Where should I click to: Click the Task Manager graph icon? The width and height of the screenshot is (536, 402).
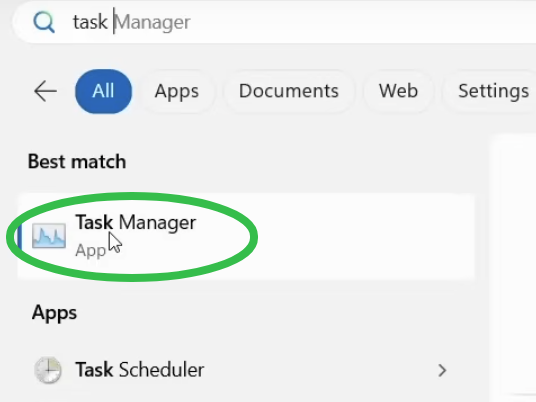[x=49, y=236]
